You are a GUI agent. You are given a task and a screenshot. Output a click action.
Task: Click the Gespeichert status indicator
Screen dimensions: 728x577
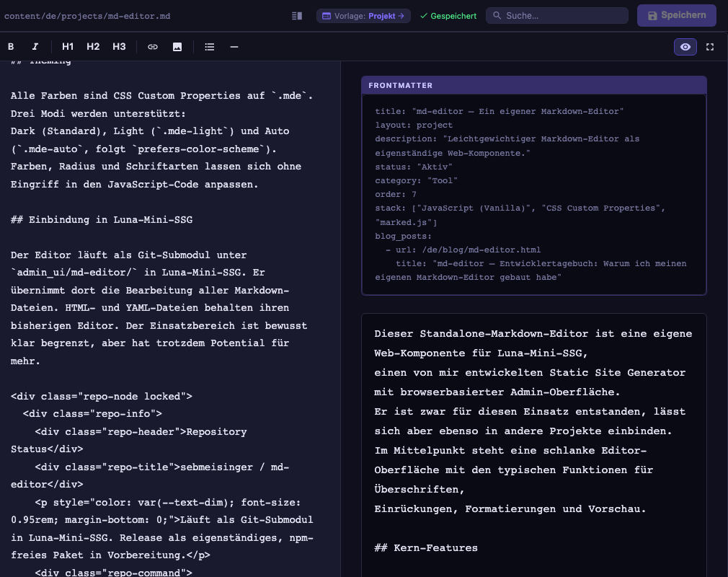click(x=448, y=16)
